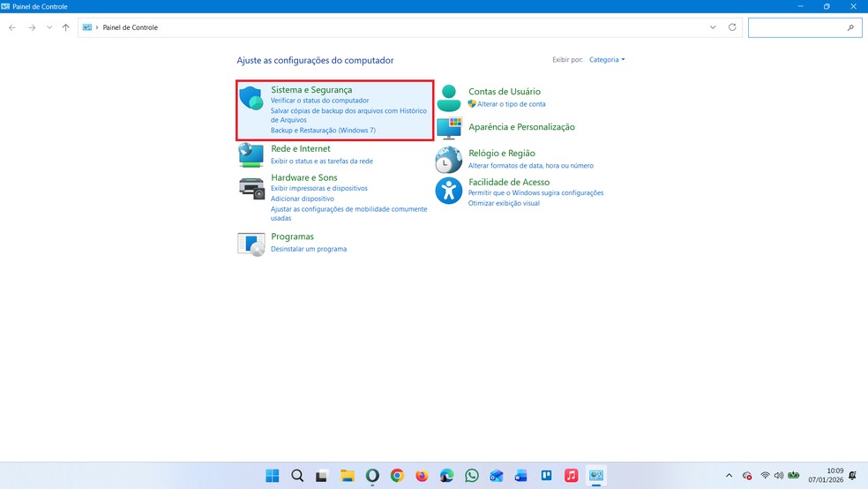Open Contas de Usuário category
This screenshot has height=489, width=868.
point(505,92)
